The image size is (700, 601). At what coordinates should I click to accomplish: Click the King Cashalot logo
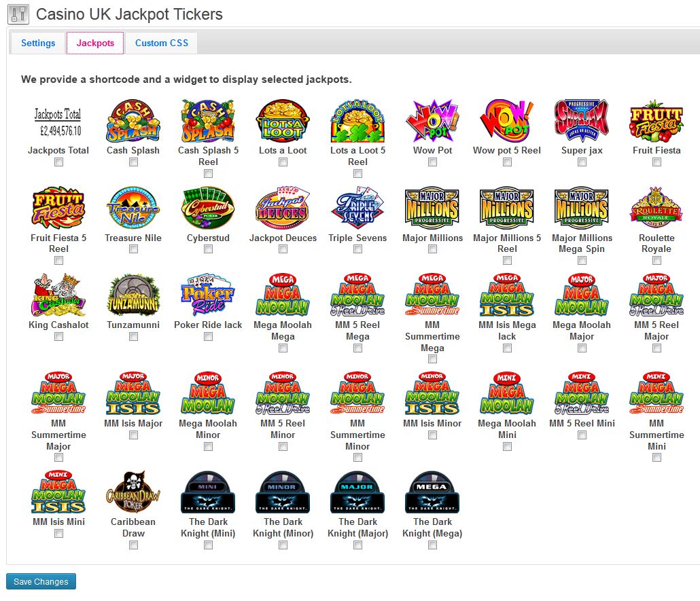click(58, 295)
